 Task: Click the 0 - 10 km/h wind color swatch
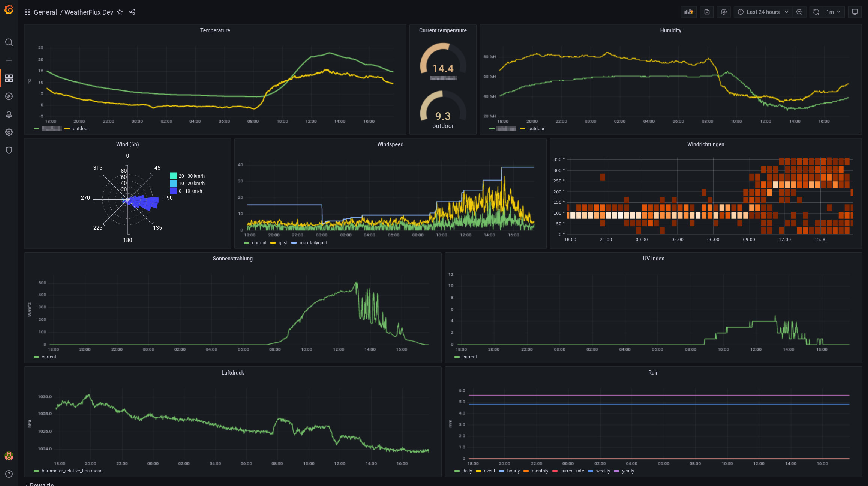coord(173,191)
